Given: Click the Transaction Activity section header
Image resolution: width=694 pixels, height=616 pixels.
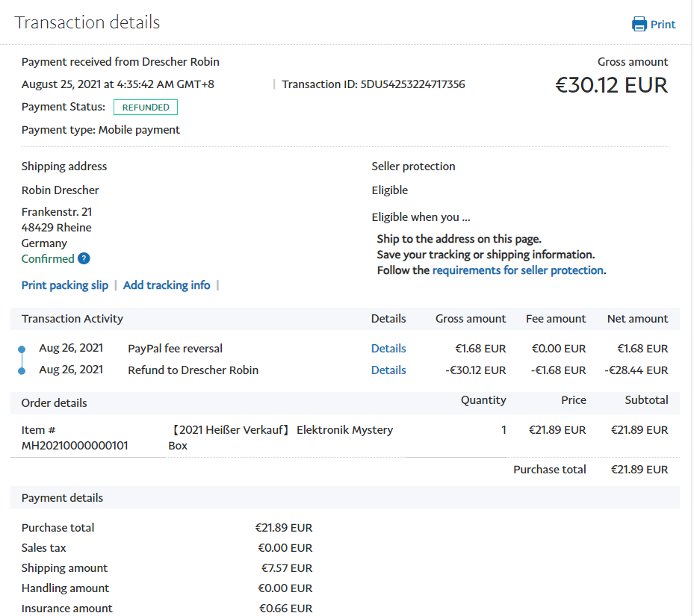Looking at the screenshot, I should [72, 319].
